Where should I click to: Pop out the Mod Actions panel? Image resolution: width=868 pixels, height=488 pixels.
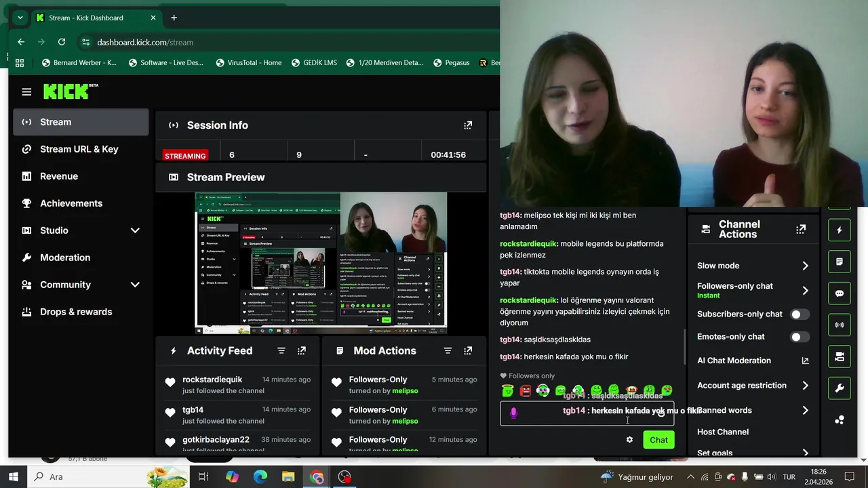click(x=468, y=350)
